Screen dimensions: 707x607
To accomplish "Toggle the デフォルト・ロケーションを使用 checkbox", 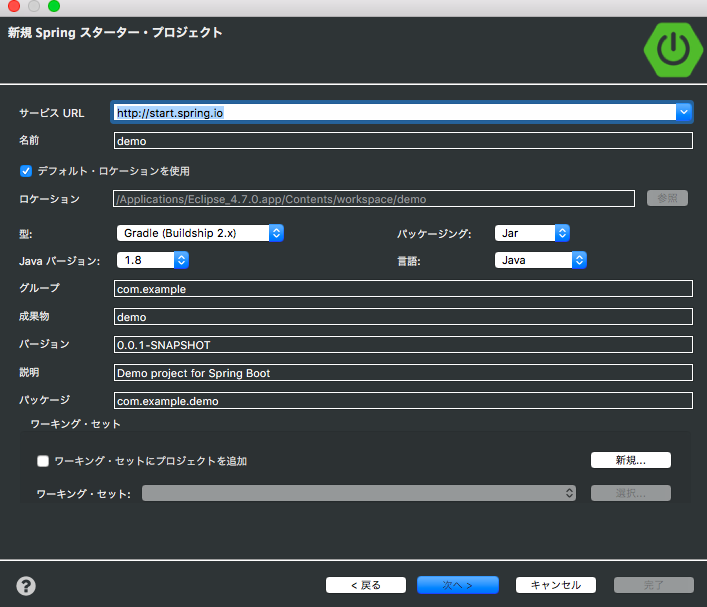I will [26, 171].
